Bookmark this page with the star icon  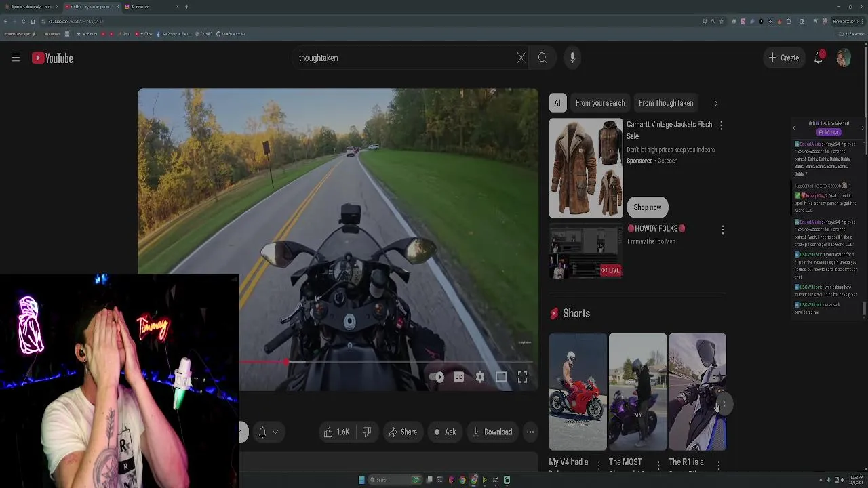point(722,21)
